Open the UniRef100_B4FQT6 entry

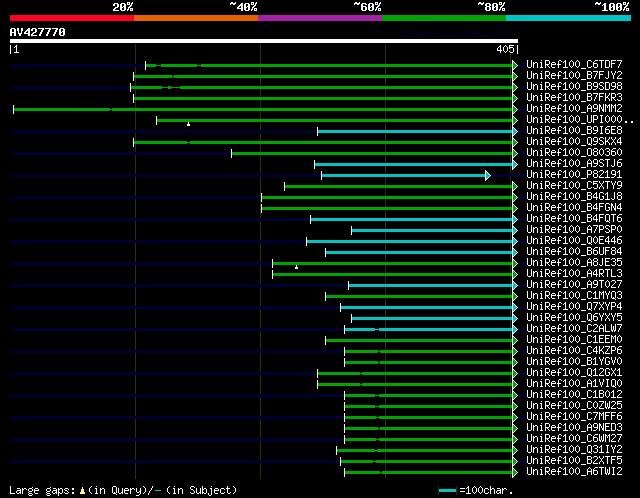574,219
